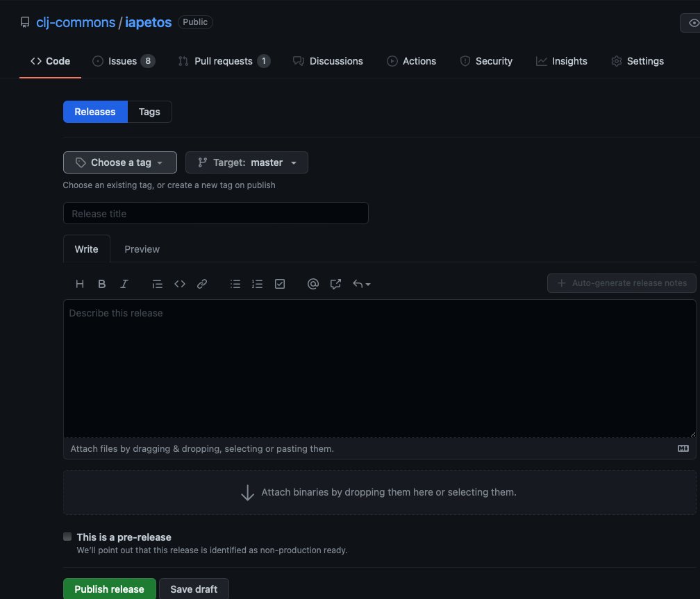Click the Issues count badge 8
700x599 pixels.
pos(148,61)
